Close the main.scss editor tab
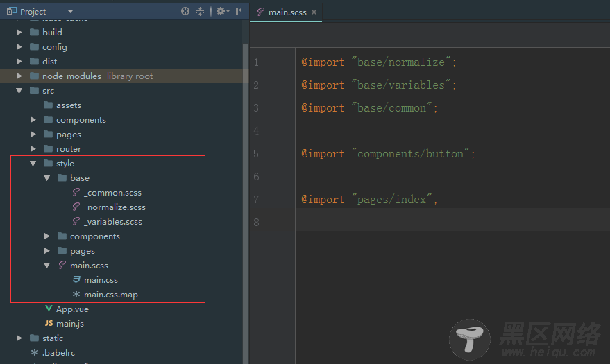Image resolution: width=610 pixels, height=364 pixels. tap(314, 12)
